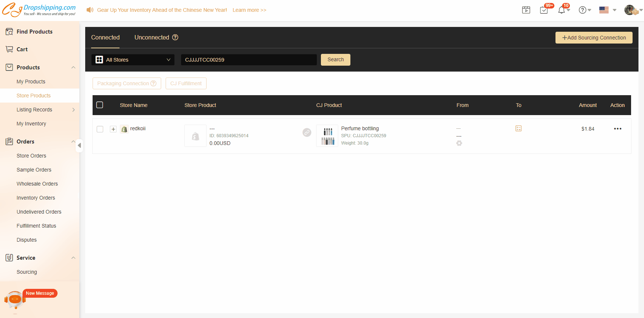The image size is (644, 318).
Task: Click the link icon between store and CJ product
Action: pos(307,132)
